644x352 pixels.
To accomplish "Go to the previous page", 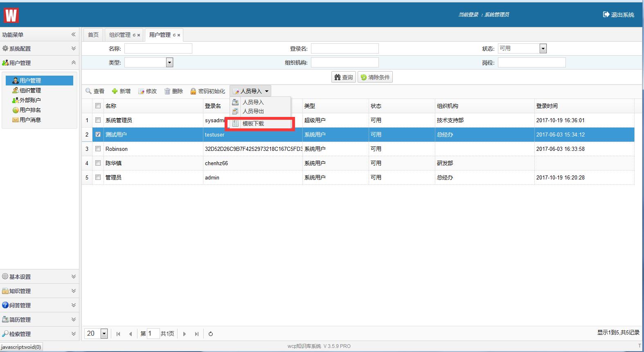I will [x=131, y=334].
